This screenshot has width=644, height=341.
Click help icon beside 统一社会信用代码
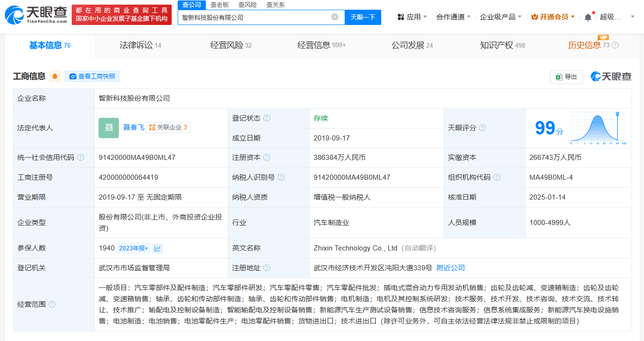coord(80,158)
